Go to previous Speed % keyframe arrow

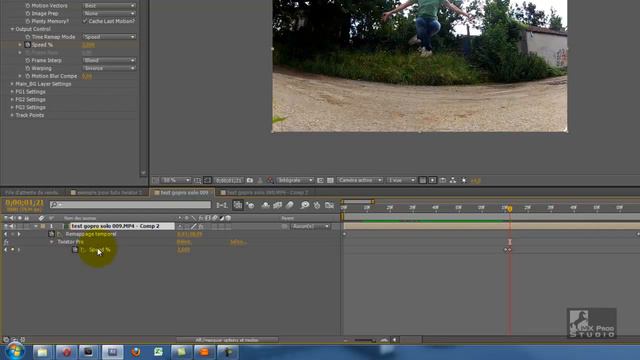pyautogui.click(x=5, y=250)
